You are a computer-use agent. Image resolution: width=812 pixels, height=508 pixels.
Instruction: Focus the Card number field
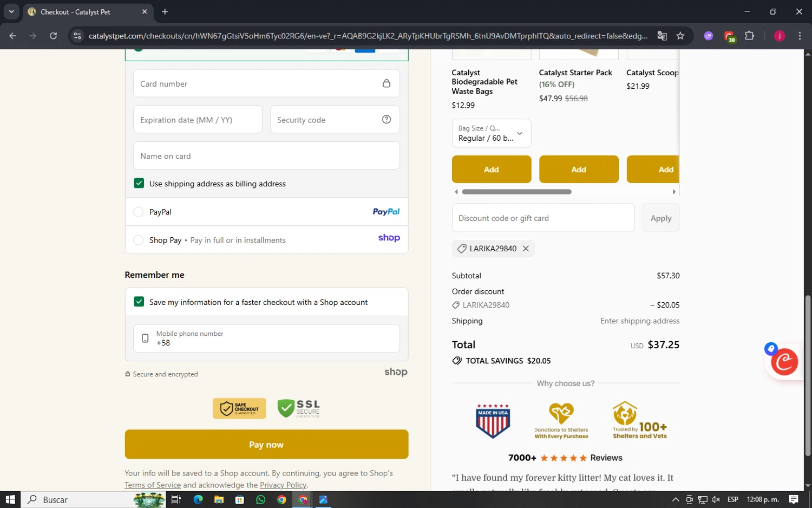pos(266,83)
